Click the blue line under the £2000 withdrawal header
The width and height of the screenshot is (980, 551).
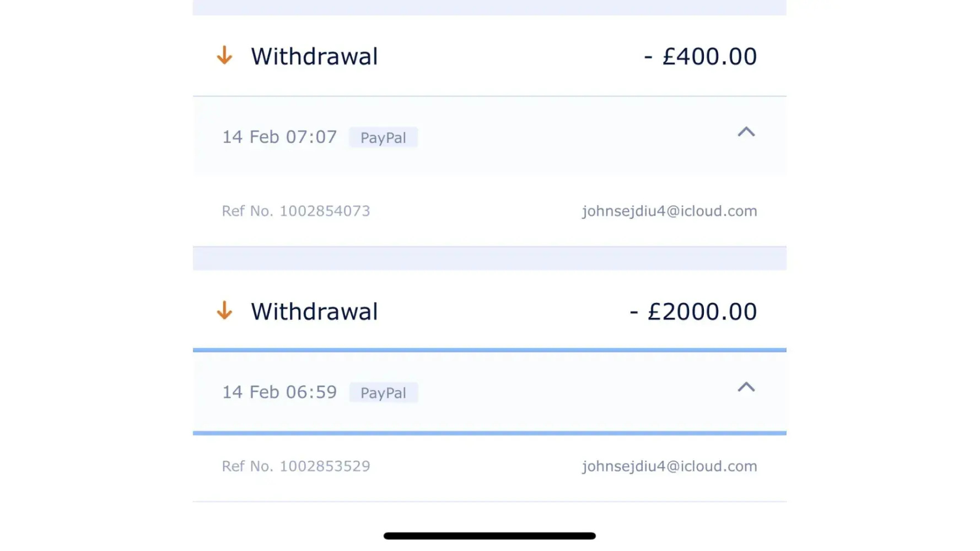(x=489, y=350)
